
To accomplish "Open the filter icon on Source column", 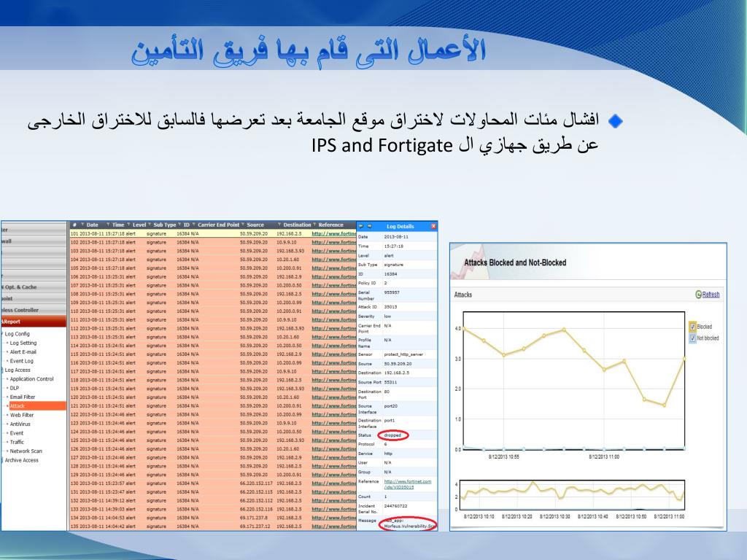I will click(x=243, y=225).
